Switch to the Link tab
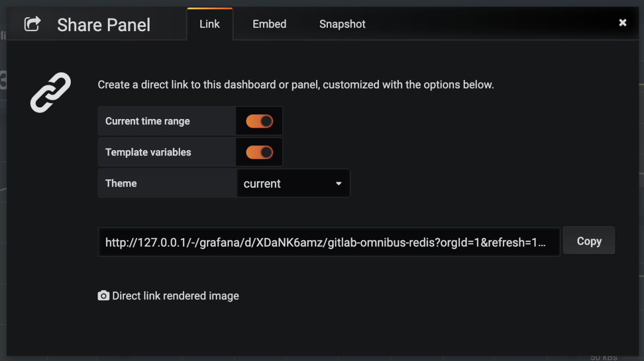644x361 pixels. [x=209, y=24]
